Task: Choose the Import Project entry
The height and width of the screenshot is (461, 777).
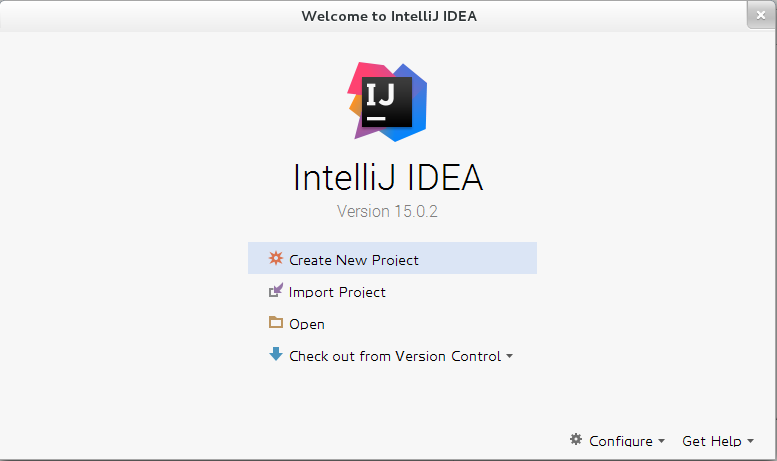Action: [x=337, y=292]
